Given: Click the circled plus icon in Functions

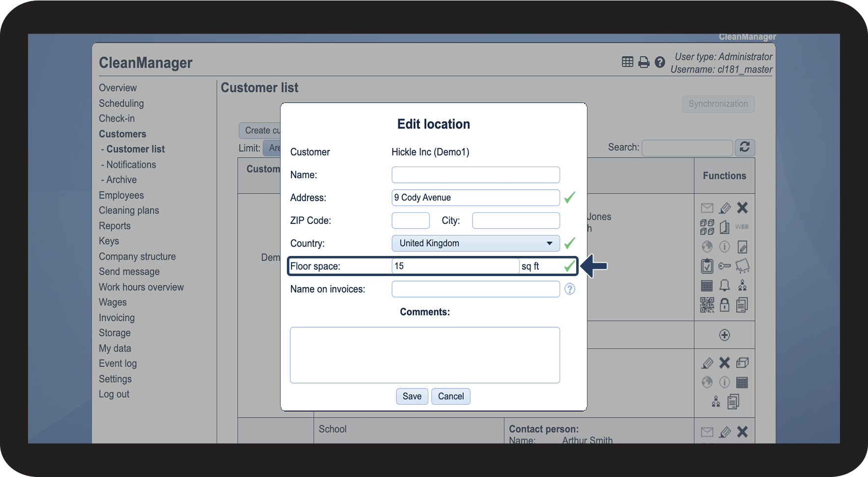Looking at the screenshot, I should point(725,335).
